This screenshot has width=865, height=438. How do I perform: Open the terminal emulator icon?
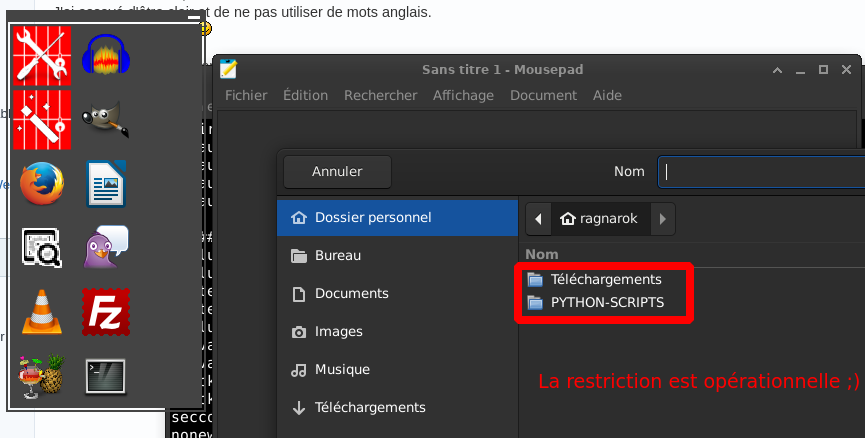click(106, 375)
